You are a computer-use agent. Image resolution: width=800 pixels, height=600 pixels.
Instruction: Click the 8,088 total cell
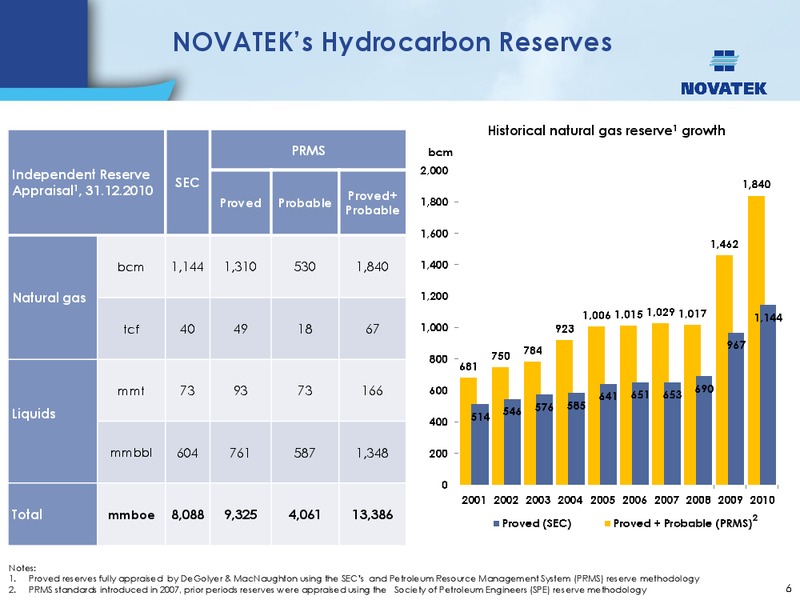click(x=187, y=515)
